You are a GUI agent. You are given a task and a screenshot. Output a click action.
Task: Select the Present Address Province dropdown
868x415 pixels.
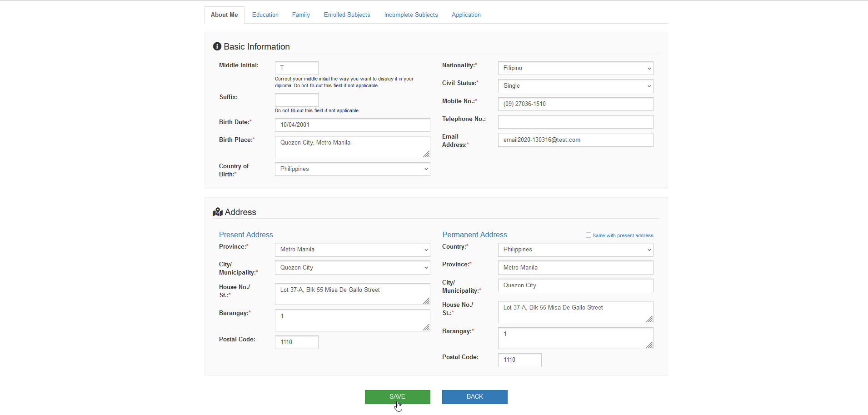coord(352,250)
